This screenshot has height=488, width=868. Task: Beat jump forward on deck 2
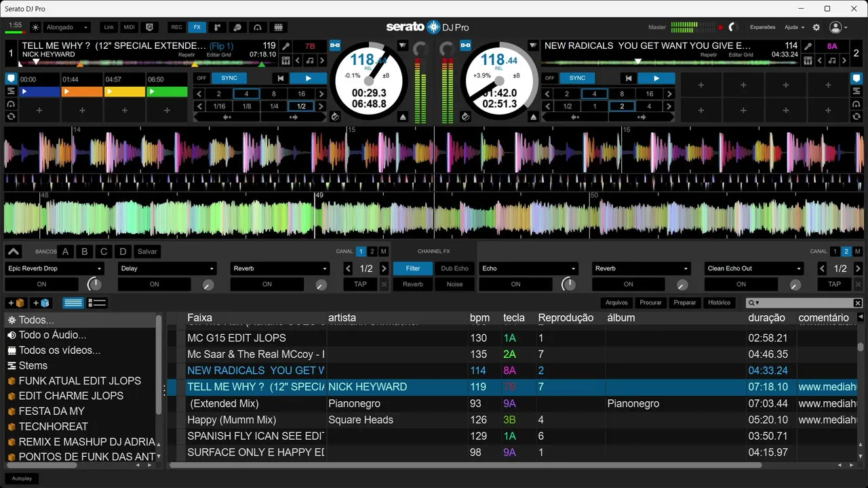(x=642, y=117)
